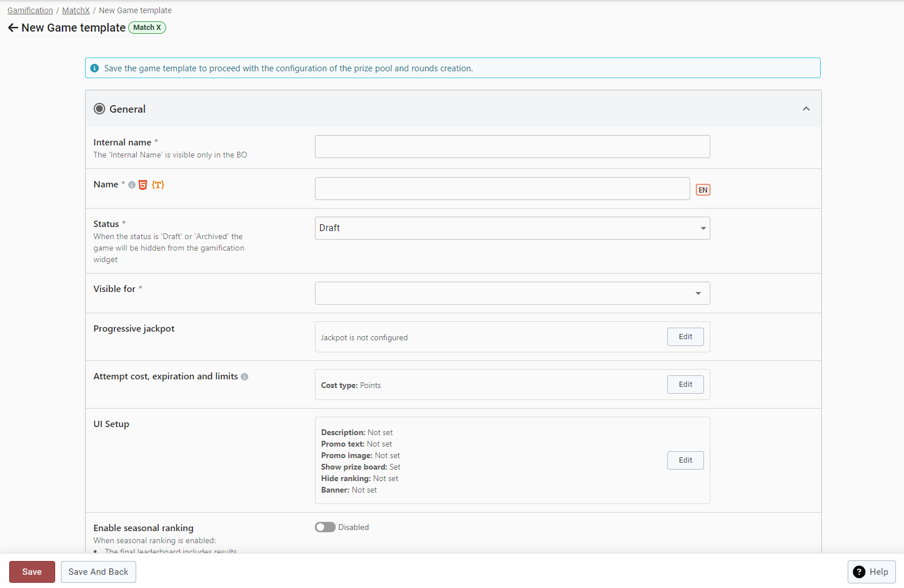This screenshot has height=588, width=904.
Task: Click the red Save button
Action: coord(32,572)
